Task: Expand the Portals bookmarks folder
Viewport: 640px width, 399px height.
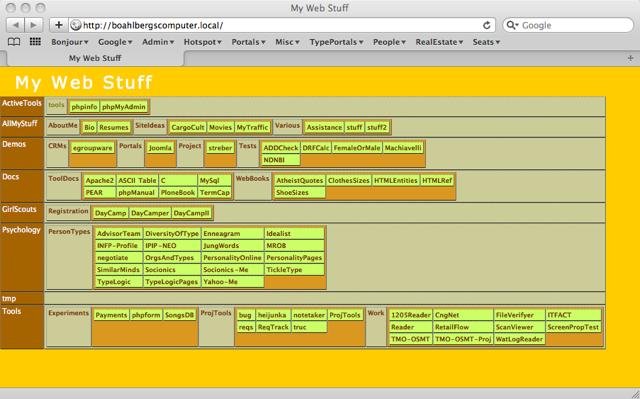Action: point(248,42)
